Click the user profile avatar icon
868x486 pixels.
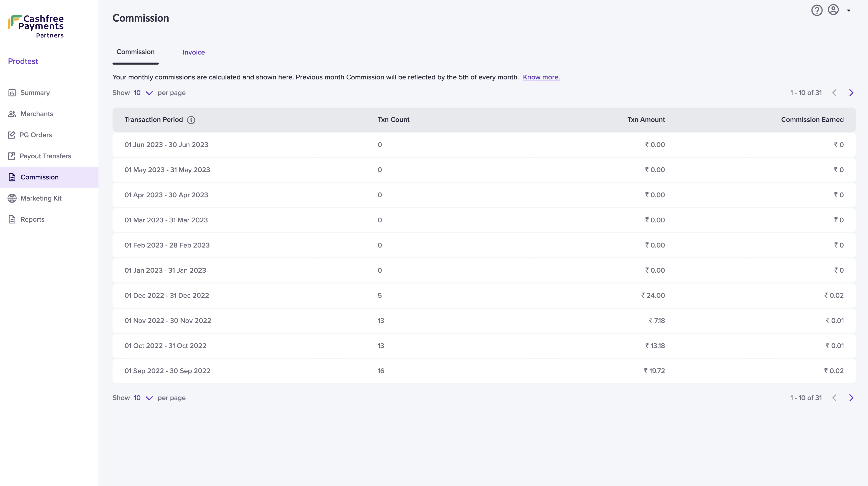coord(833,10)
